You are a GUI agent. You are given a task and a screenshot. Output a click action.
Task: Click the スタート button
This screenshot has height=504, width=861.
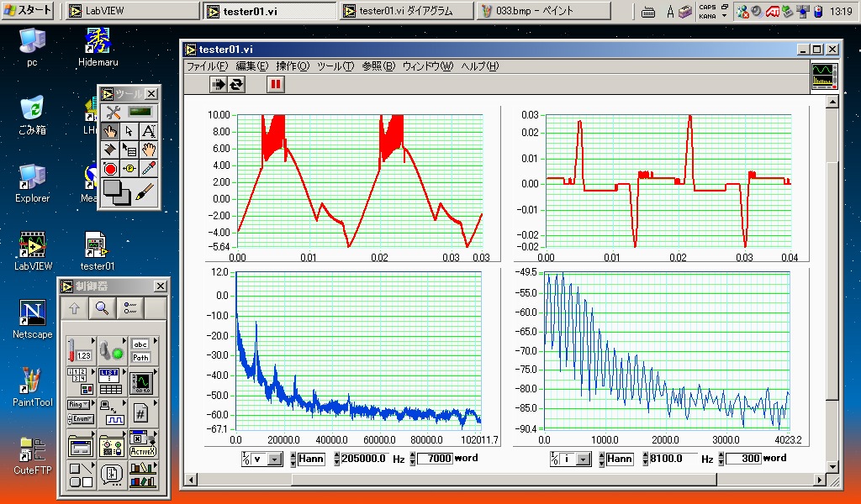(29, 11)
